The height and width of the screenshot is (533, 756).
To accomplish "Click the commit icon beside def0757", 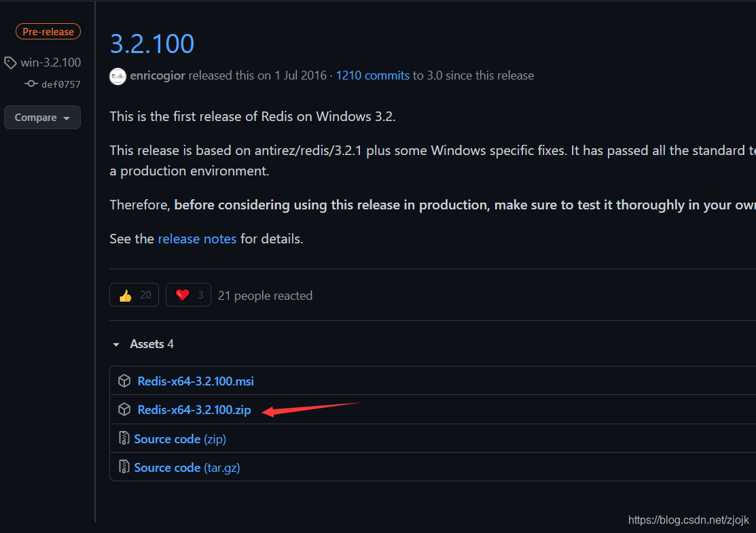I will click(31, 84).
